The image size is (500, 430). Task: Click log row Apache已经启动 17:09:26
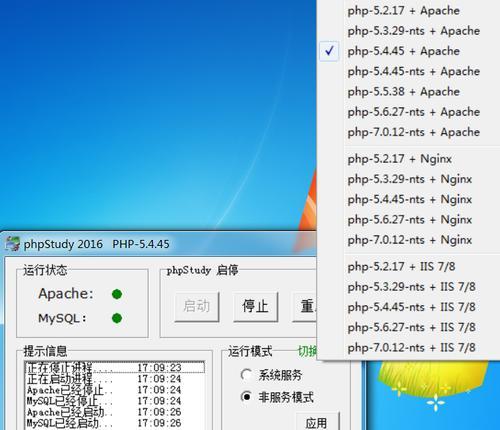(x=114, y=412)
